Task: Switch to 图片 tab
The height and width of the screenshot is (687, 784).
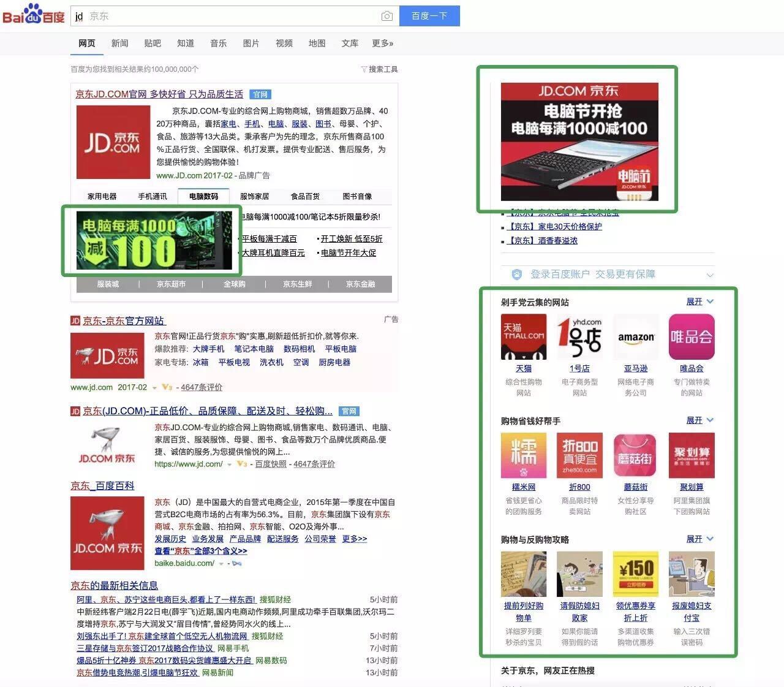Action: [251, 44]
